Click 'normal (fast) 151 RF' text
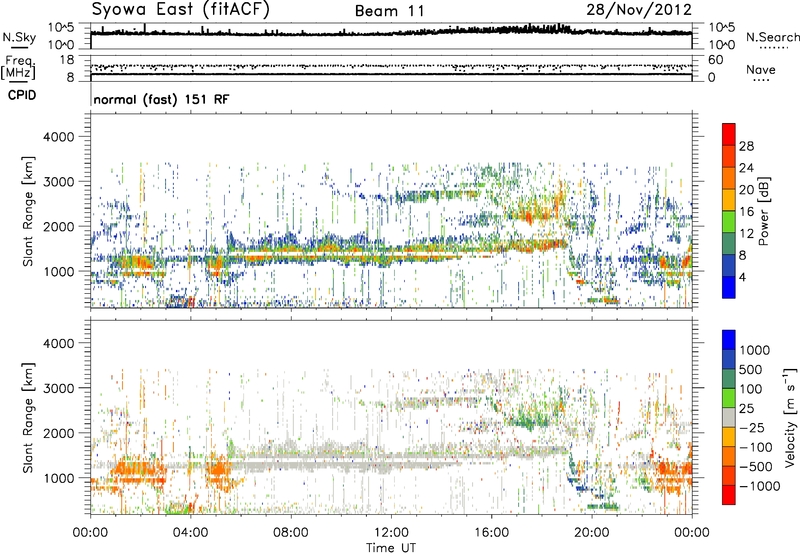Image resolution: width=800 pixels, height=554 pixels. point(161,99)
